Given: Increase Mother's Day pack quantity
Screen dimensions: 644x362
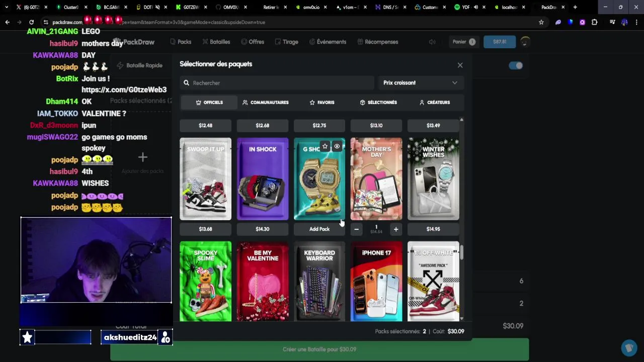Looking at the screenshot, I should [x=396, y=229].
